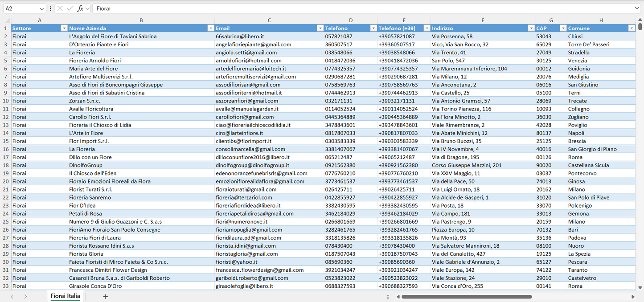This screenshot has width=644, height=302.
Task: Click cell FioriAmo Fioraio San Paolo Consegne
Action: click(141, 230)
